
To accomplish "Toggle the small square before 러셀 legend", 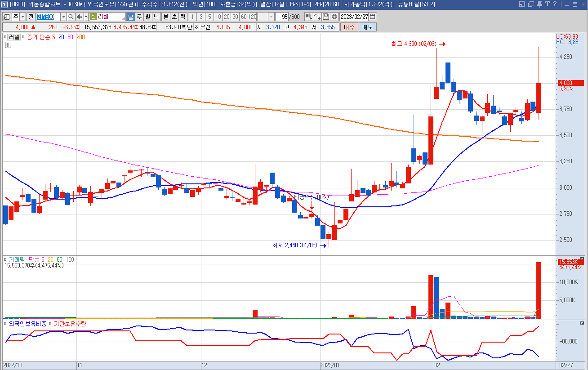I will point(5,37).
